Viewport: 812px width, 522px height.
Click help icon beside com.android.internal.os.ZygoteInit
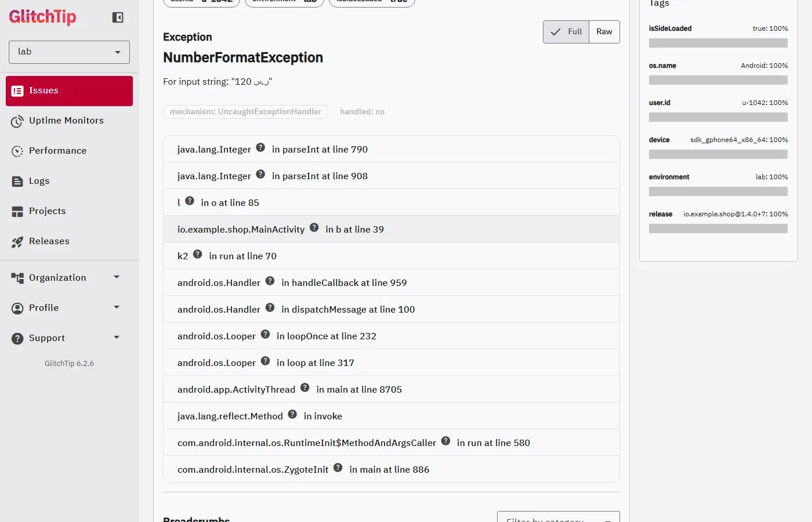[338, 467]
